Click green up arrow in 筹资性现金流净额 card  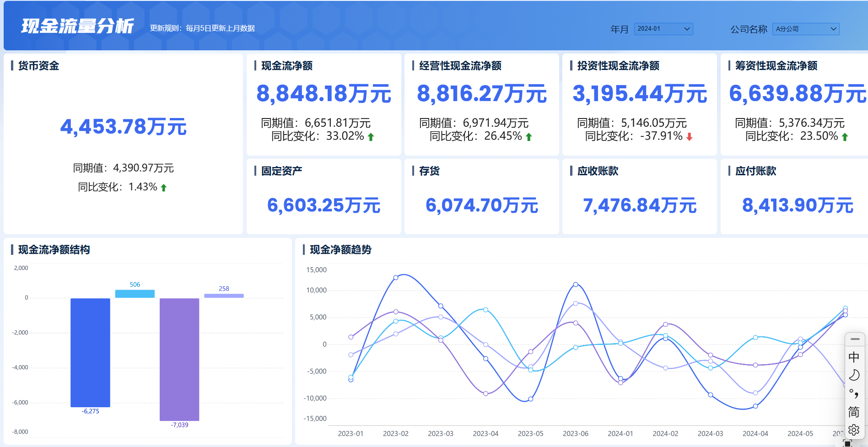[x=845, y=137]
